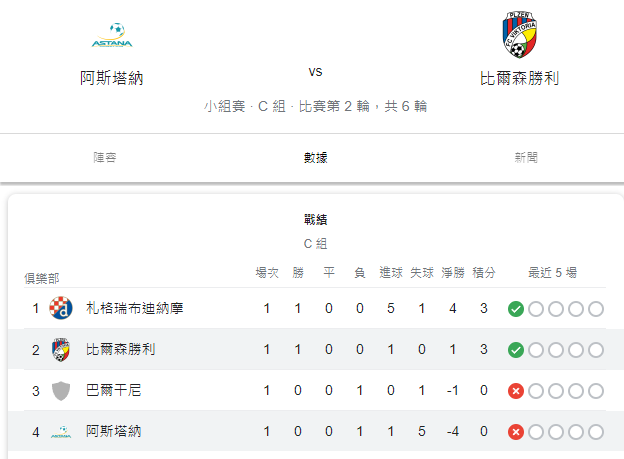Click Dinamo Zagreb crest in standings table
This screenshot has height=459, width=624.
pos(60,308)
